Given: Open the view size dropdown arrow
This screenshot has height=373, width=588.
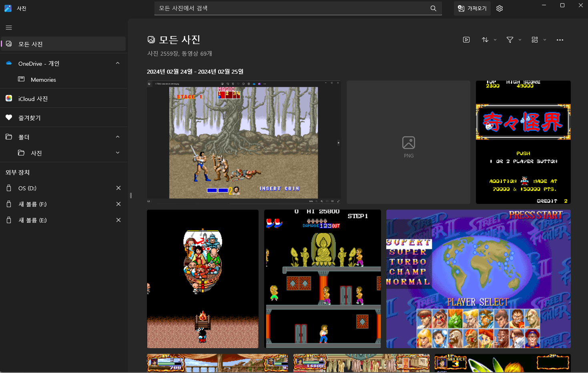Looking at the screenshot, I should point(545,40).
